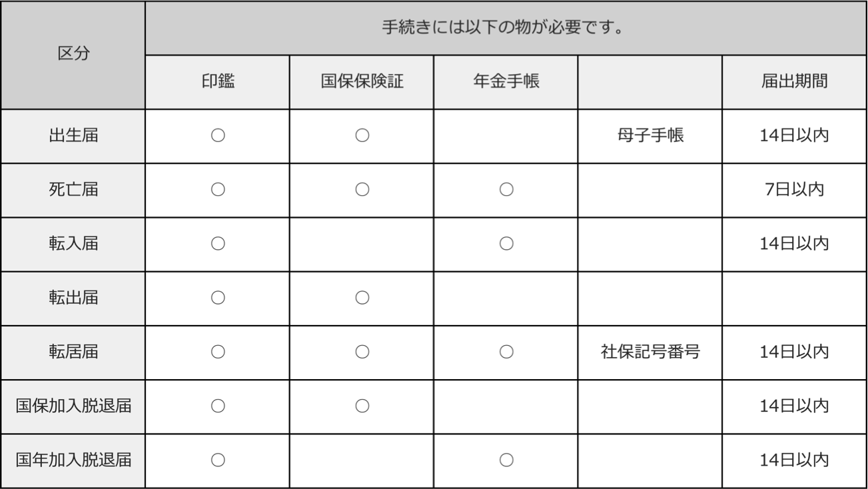Select the 転出届 row label

click(x=73, y=297)
